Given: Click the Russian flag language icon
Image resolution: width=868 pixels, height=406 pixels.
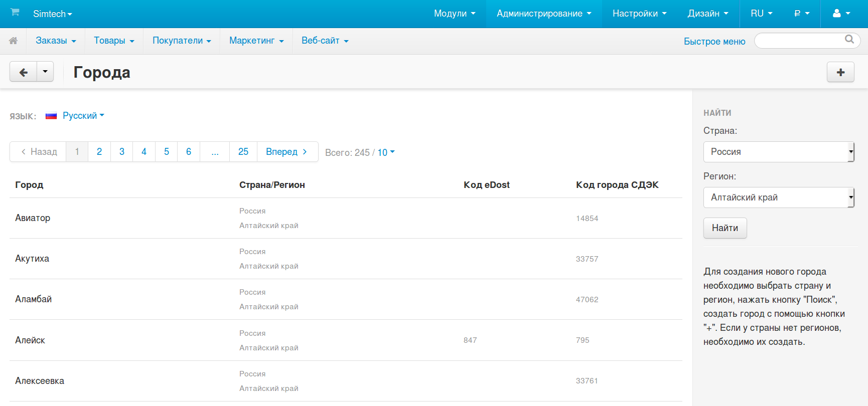Looking at the screenshot, I should pyautogui.click(x=51, y=116).
